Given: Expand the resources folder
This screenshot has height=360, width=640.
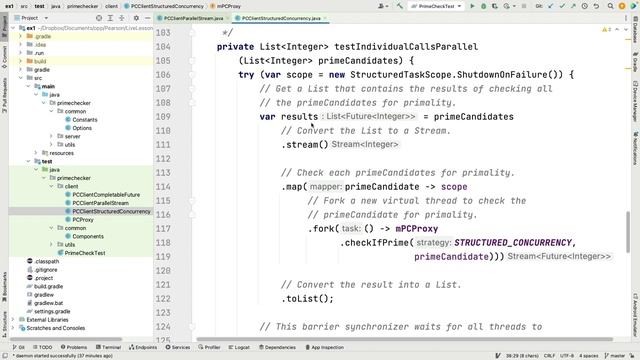Looking at the screenshot, I should pyautogui.click(x=36, y=153).
